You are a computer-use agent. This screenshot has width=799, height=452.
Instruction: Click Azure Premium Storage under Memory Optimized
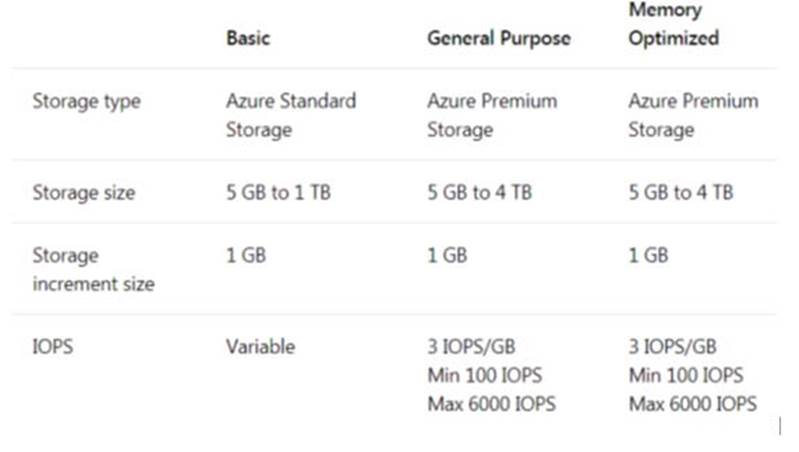(x=694, y=115)
